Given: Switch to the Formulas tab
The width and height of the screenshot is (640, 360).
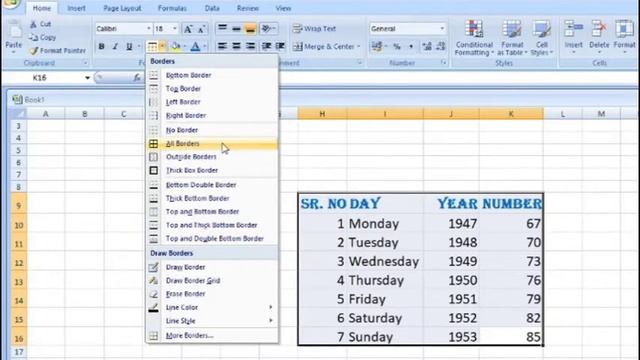Looking at the screenshot, I should 172,8.
